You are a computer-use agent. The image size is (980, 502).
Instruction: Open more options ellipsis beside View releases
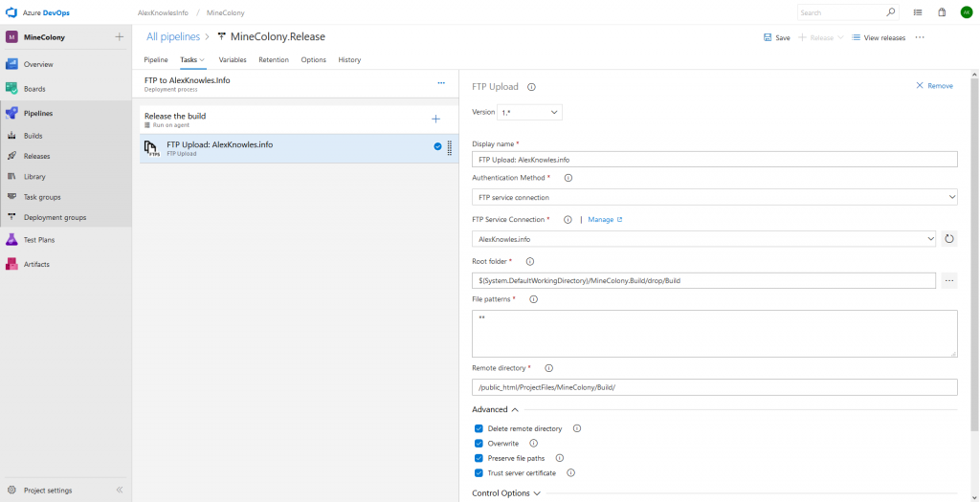(x=920, y=37)
